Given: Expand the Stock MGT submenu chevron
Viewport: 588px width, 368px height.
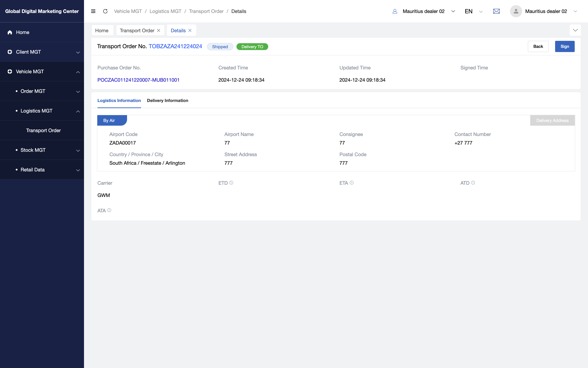Looking at the screenshot, I should coord(78,150).
